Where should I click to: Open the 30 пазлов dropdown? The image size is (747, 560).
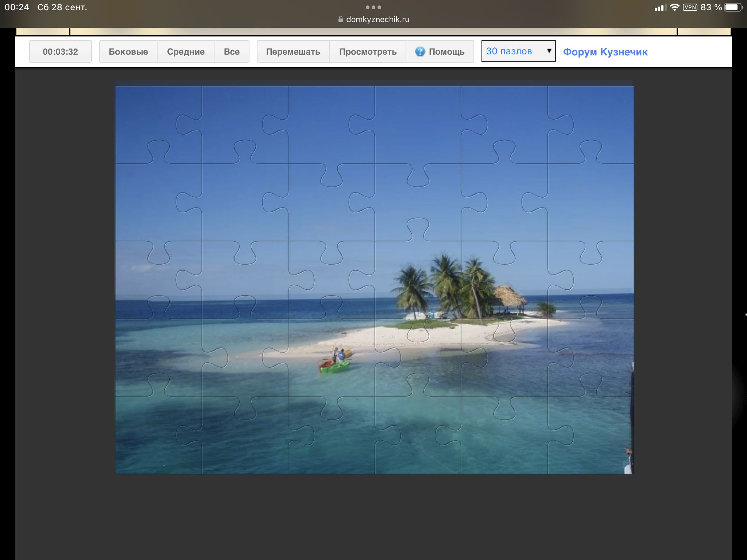coord(518,51)
